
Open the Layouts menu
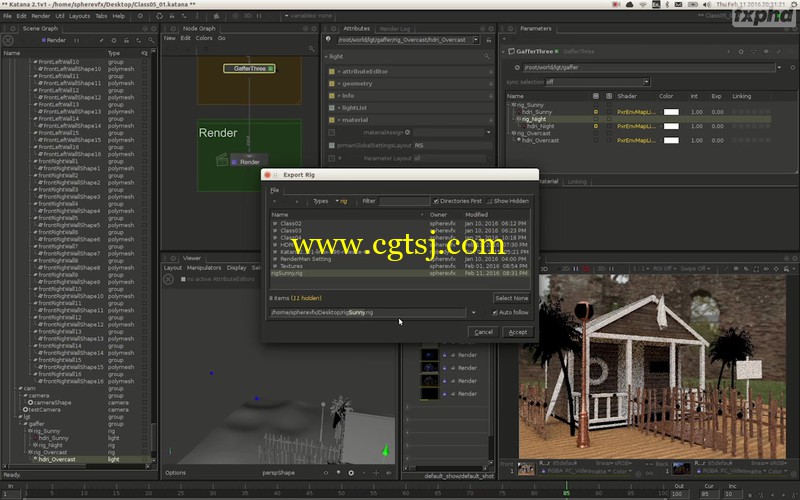tap(80, 16)
